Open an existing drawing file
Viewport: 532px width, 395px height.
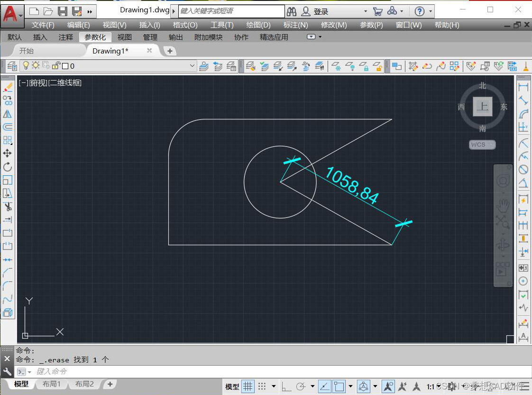tap(48, 11)
